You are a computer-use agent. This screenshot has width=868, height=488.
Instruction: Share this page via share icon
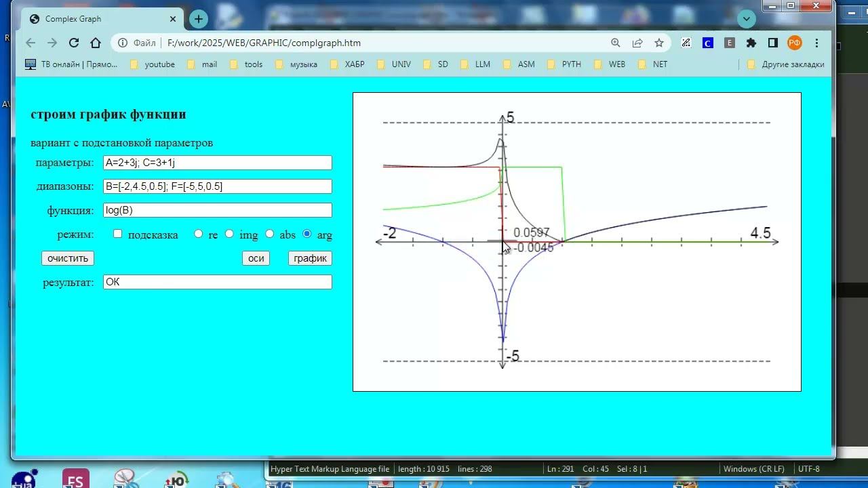(x=637, y=43)
